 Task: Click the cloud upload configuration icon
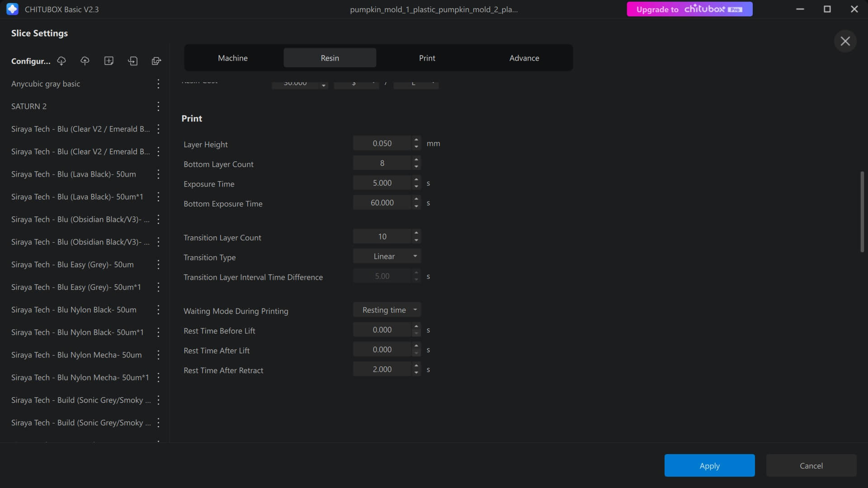click(85, 61)
